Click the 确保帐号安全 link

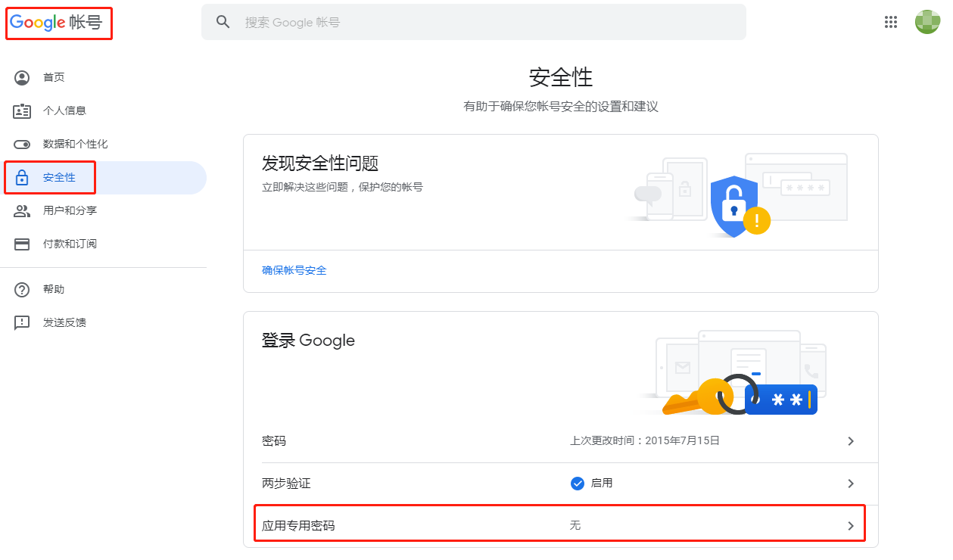click(x=294, y=270)
